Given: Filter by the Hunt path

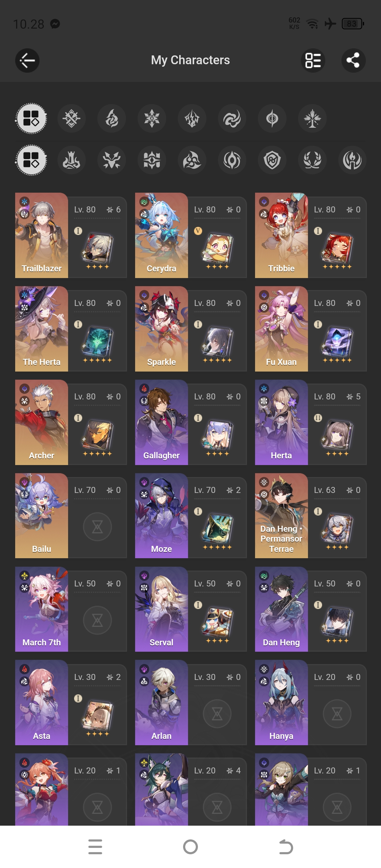Looking at the screenshot, I should [x=112, y=160].
